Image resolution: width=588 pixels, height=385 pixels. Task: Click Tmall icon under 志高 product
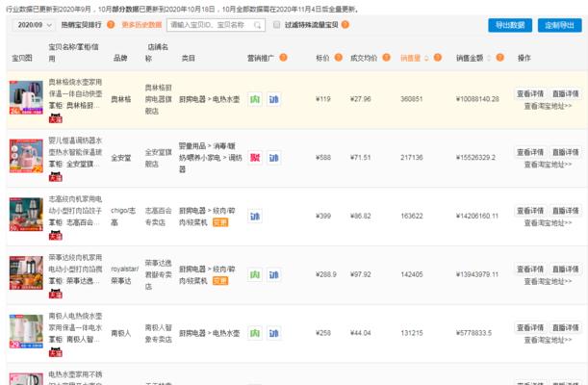pyautogui.click(x=56, y=236)
